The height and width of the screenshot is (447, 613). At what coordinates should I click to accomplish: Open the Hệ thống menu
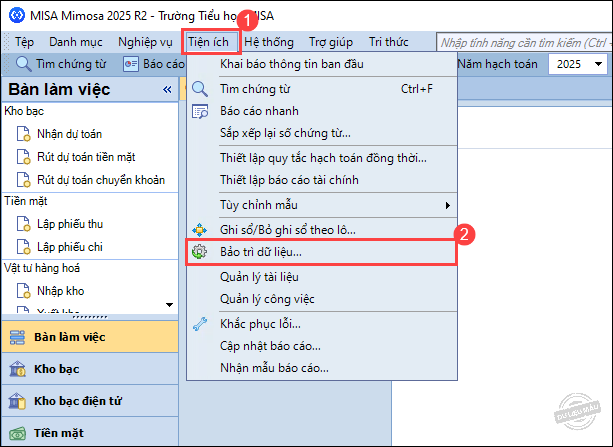pyautogui.click(x=269, y=42)
